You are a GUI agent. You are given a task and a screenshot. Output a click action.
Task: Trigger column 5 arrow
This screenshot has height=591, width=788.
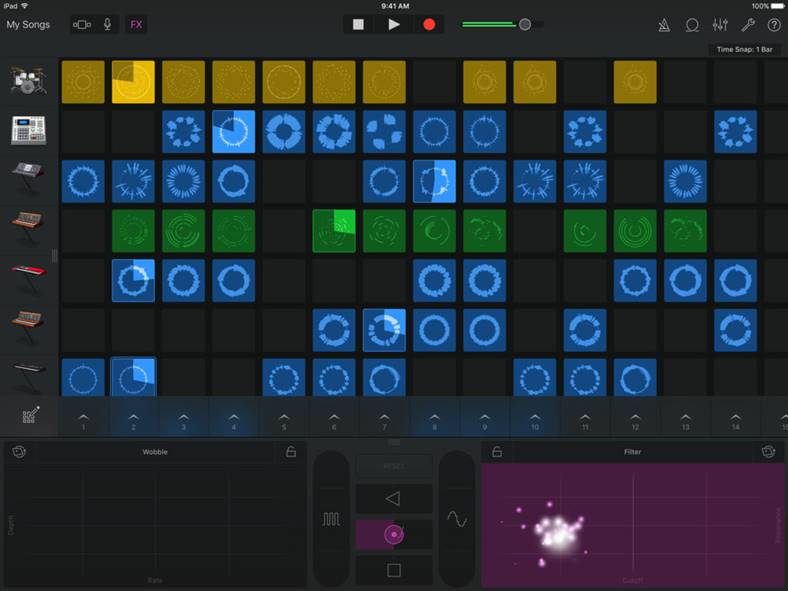click(x=284, y=420)
